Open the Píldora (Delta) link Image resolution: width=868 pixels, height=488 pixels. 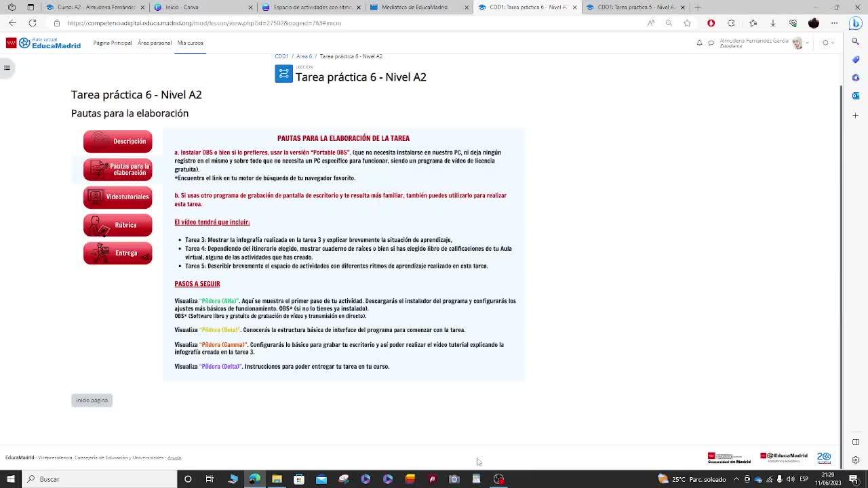click(221, 367)
